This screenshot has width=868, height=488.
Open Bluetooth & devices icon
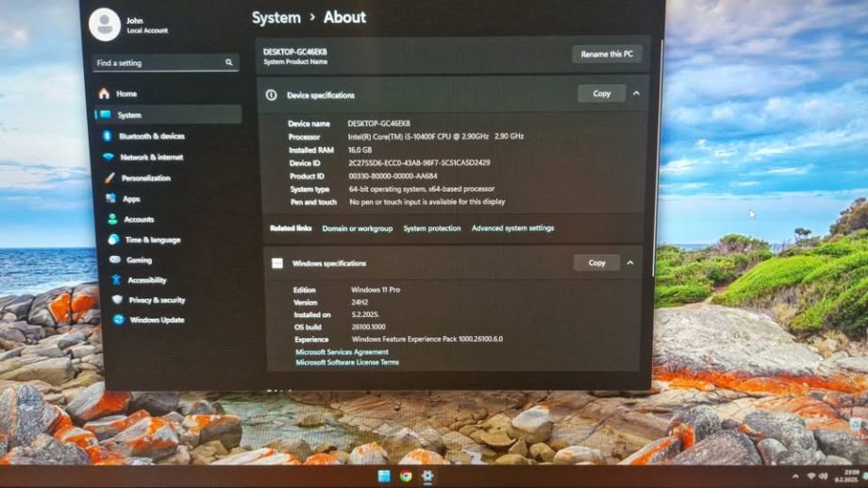click(x=108, y=136)
